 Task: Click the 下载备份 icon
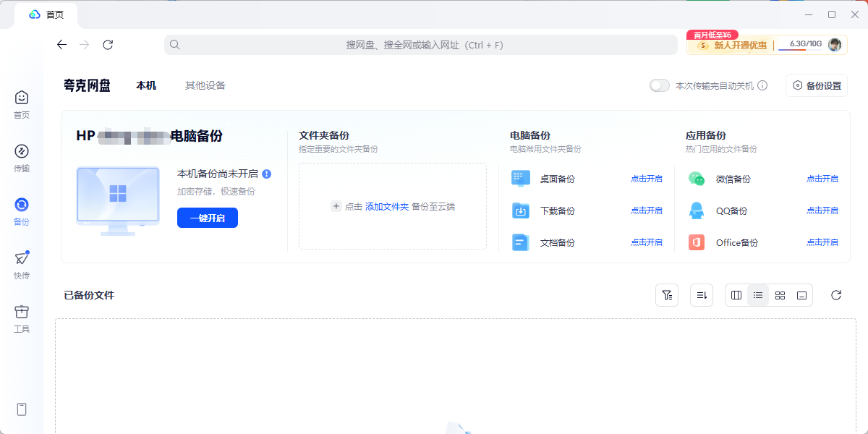coord(521,210)
